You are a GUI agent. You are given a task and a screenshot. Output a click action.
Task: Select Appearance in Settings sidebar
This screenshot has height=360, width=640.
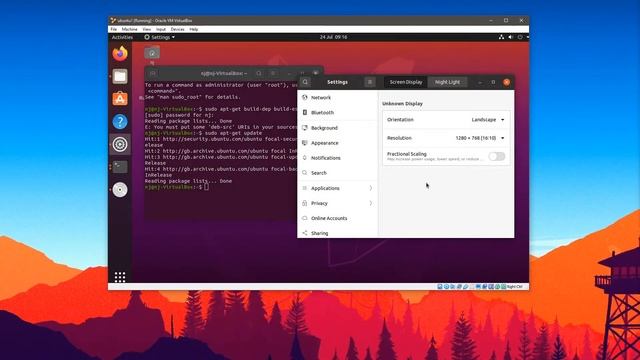pos(338,143)
